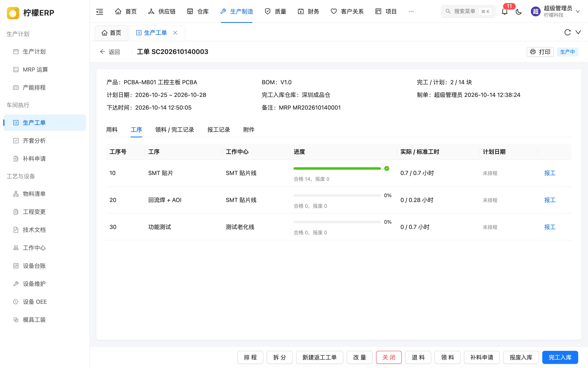Screen dimensions: 588x368
Task: Open 齐套分析 in the sidebar
Action: point(45,141)
